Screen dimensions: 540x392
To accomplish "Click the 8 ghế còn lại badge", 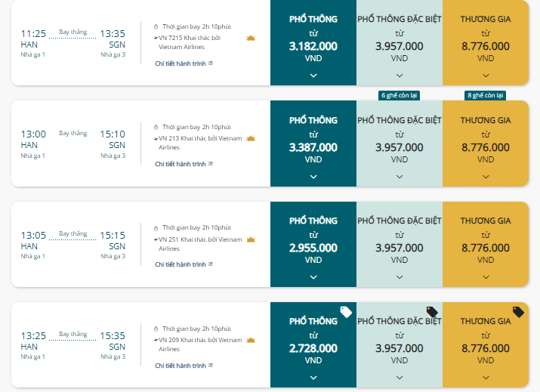I will 485,95.
